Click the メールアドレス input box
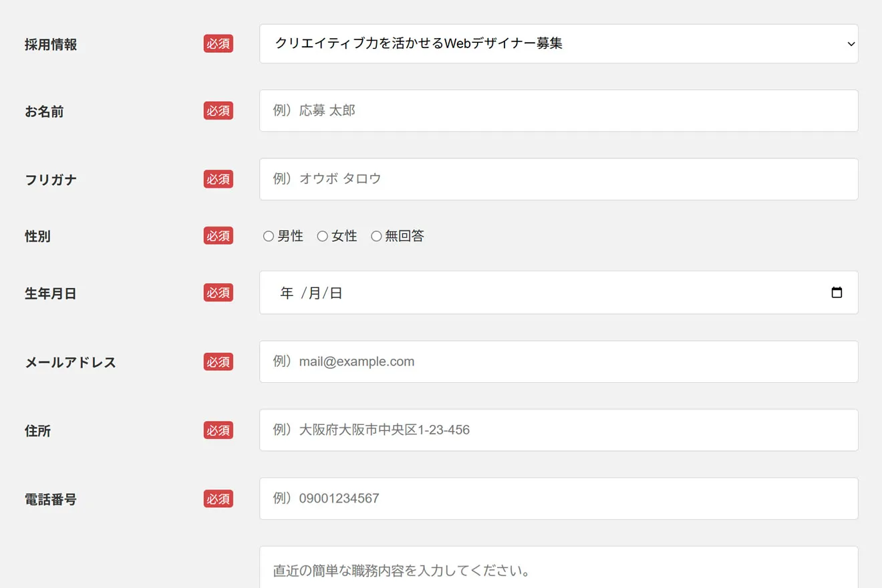The width and height of the screenshot is (882, 588). point(558,361)
